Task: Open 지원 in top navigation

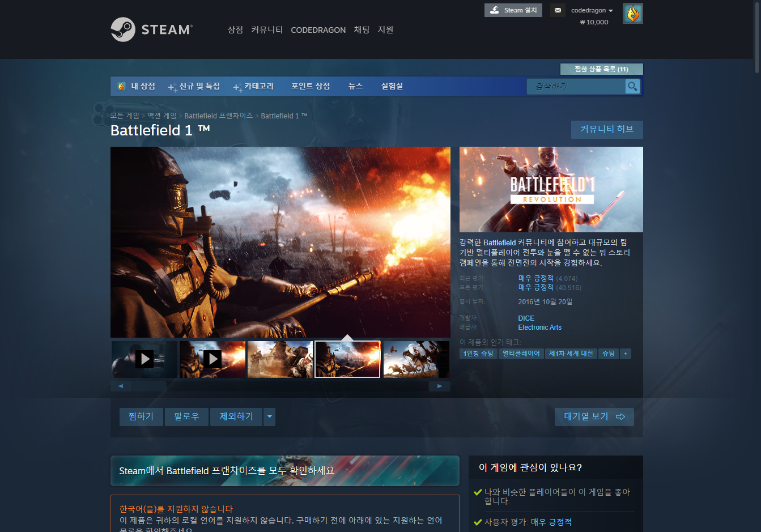Action: (385, 30)
